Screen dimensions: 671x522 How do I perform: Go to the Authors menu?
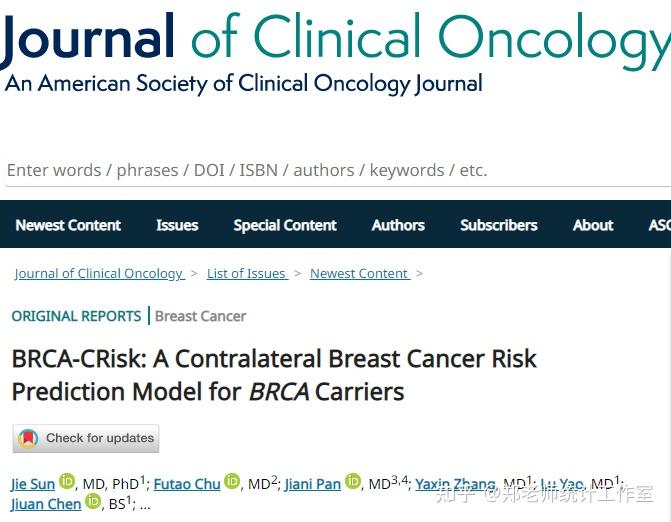398,225
